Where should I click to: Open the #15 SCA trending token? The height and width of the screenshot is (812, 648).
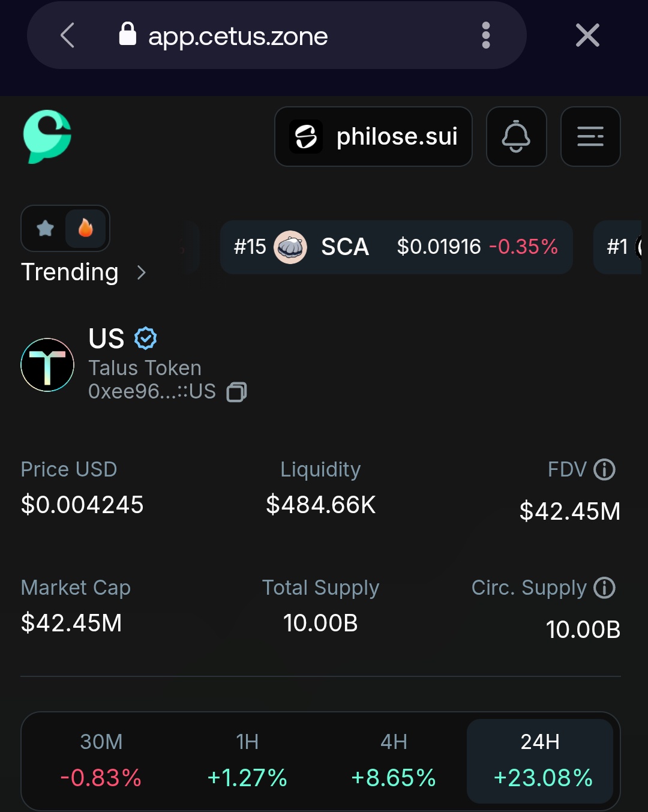pos(396,247)
